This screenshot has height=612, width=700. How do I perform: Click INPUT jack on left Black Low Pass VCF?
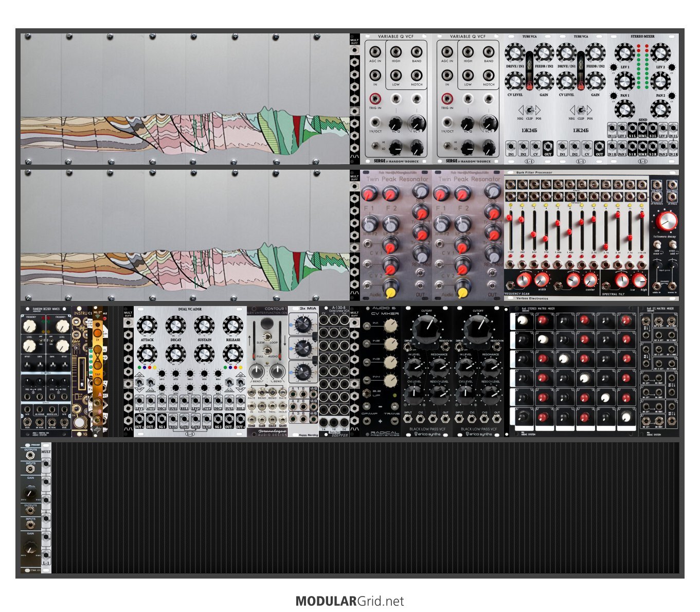coord(408,419)
